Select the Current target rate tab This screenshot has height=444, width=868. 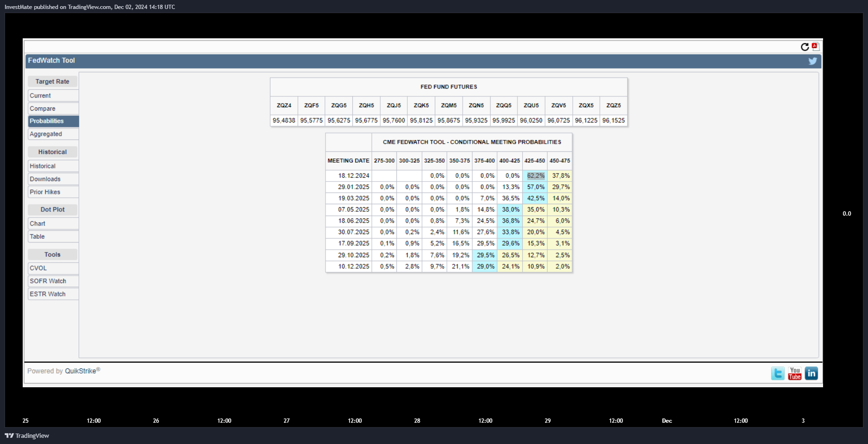53,96
